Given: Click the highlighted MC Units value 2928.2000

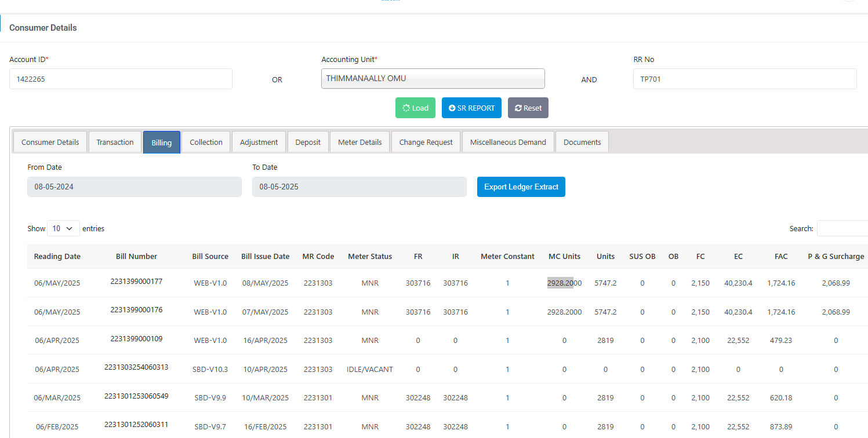Looking at the screenshot, I should point(565,283).
